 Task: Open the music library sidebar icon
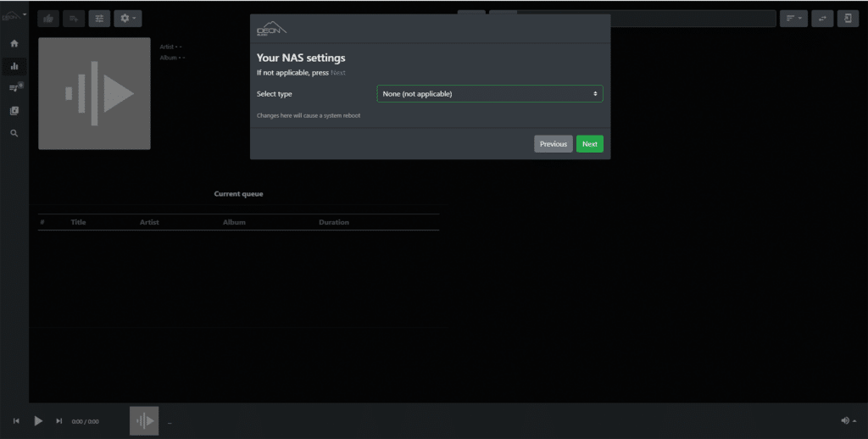[14, 110]
